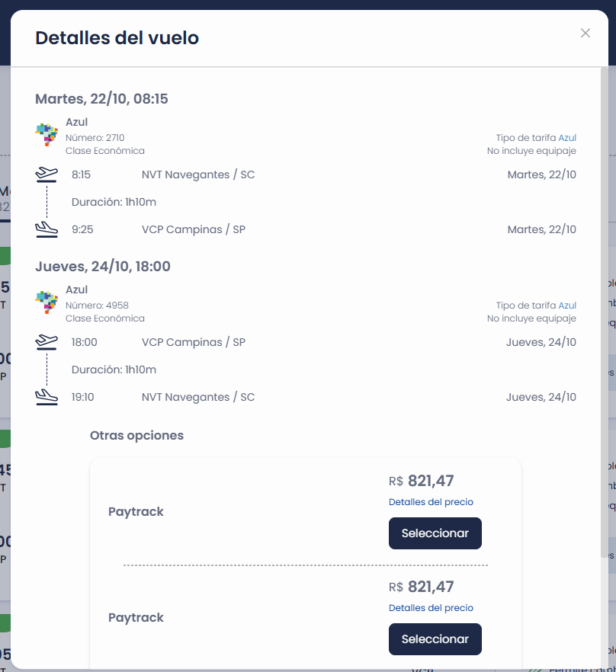Viewport: 616px width, 672px height.
Task: Open Azul fare type link for flight 4958
Action: point(567,306)
